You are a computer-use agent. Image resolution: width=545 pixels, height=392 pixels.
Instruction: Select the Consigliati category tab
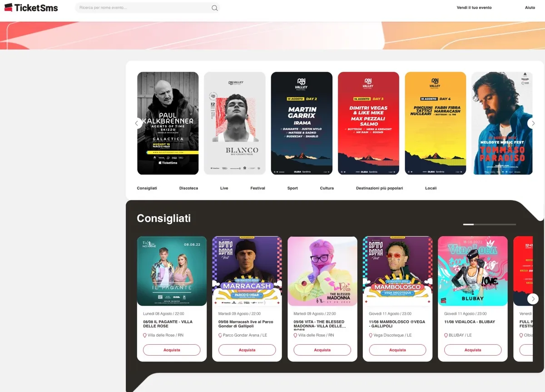click(147, 188)
